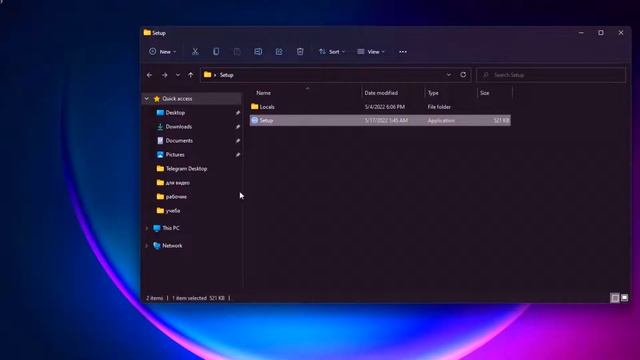640x360 pixels.
Task: Collapse the Quick access tree
Action: [x=147, y=99]
